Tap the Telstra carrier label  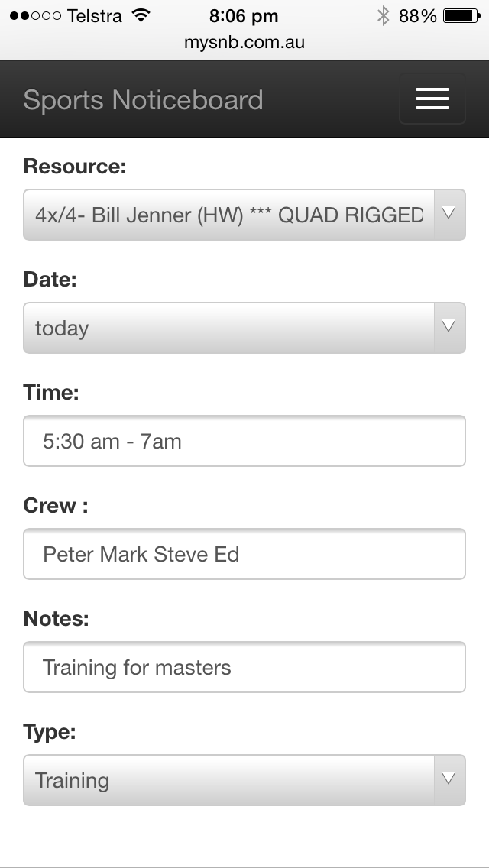(95, 15)
